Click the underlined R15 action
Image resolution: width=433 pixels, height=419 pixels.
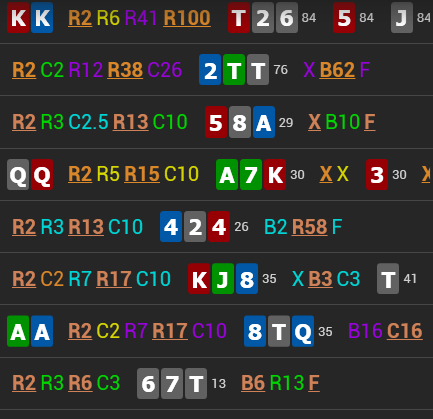[x=142, y=174]
